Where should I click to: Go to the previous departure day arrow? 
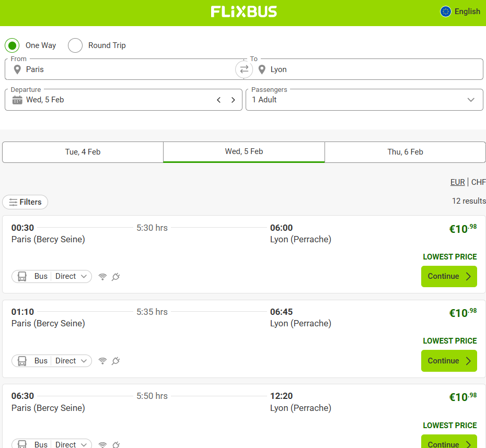[x=219, y=100]
